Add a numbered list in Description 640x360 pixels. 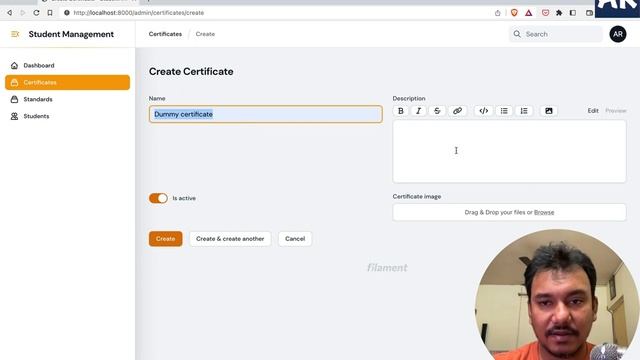[524, 111]
